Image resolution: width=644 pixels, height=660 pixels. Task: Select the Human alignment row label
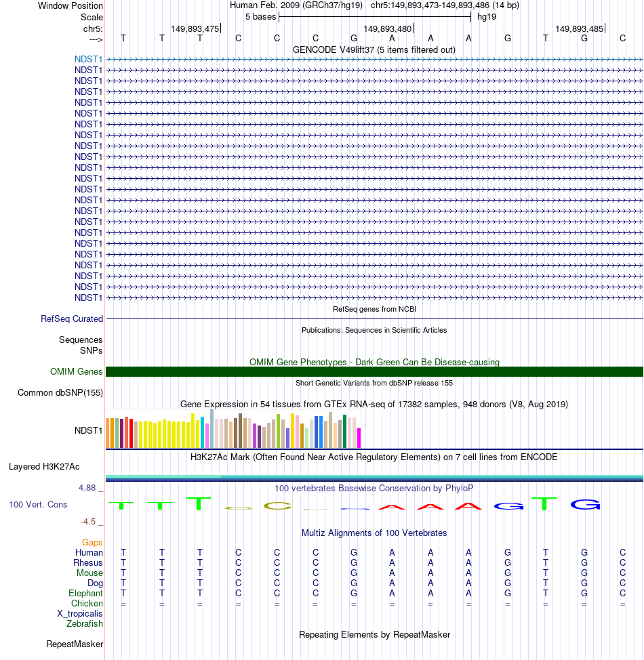(x=89, y=552)
